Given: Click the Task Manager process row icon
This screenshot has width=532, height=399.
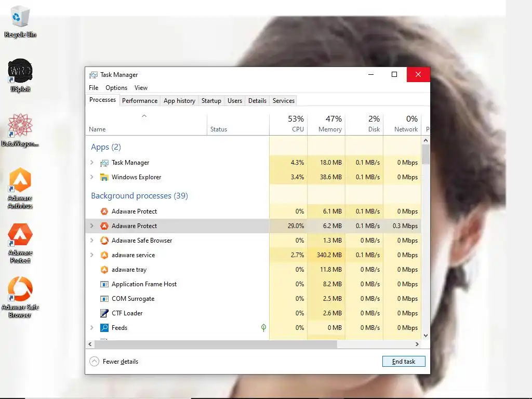Looking at the screenshot, I should click(x=104, y=163).
